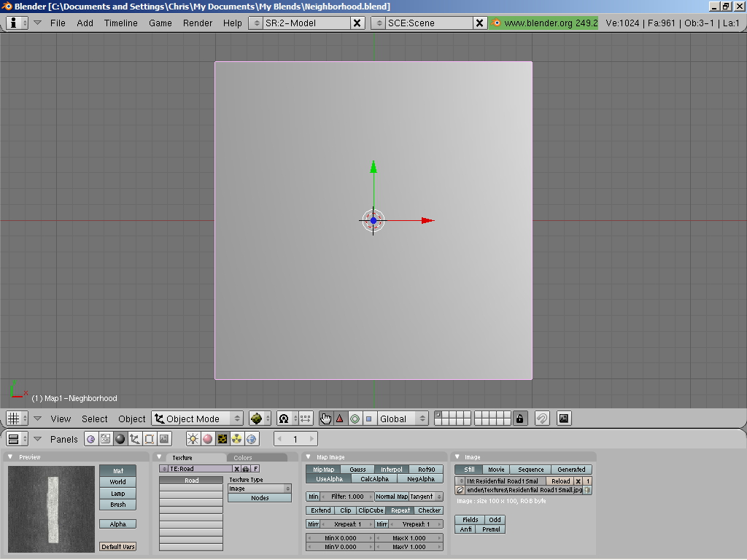The image size is (747, 560).
Task: Click the pack image icon beside file path
Action: pos(587,490)
